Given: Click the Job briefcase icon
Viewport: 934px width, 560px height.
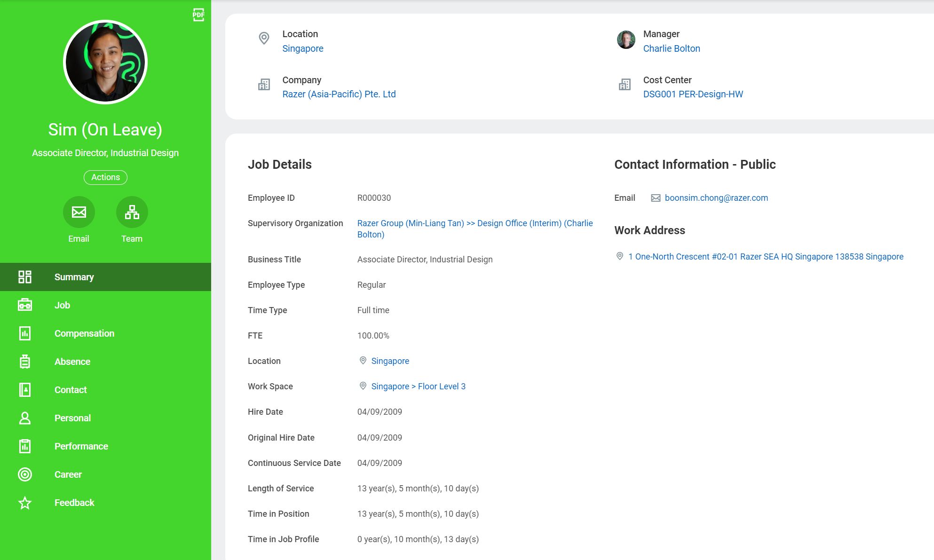Looking at the screenshot, I should [x=25, y=305].
